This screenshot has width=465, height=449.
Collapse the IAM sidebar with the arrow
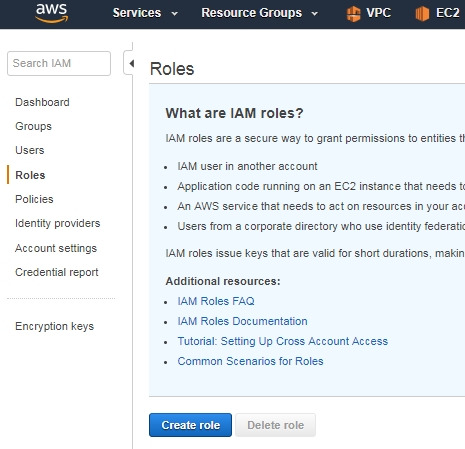[132, 63]
